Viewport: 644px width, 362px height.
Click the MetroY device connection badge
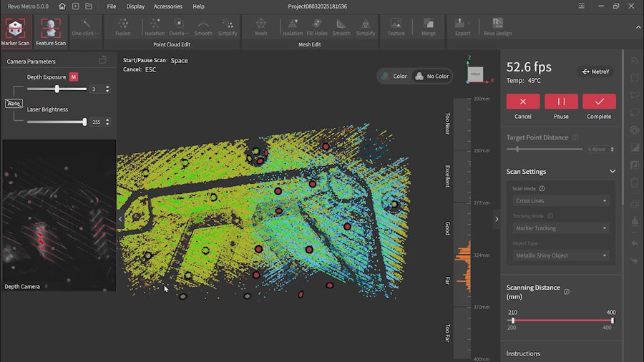click(595, 72)
